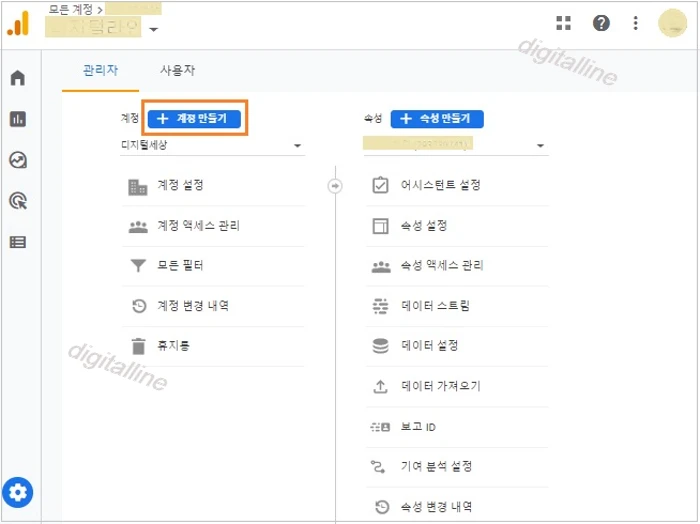Click the 데이터 가져오기 upload icon
Screen dimensions: 700x524
[x=380, y=387]
